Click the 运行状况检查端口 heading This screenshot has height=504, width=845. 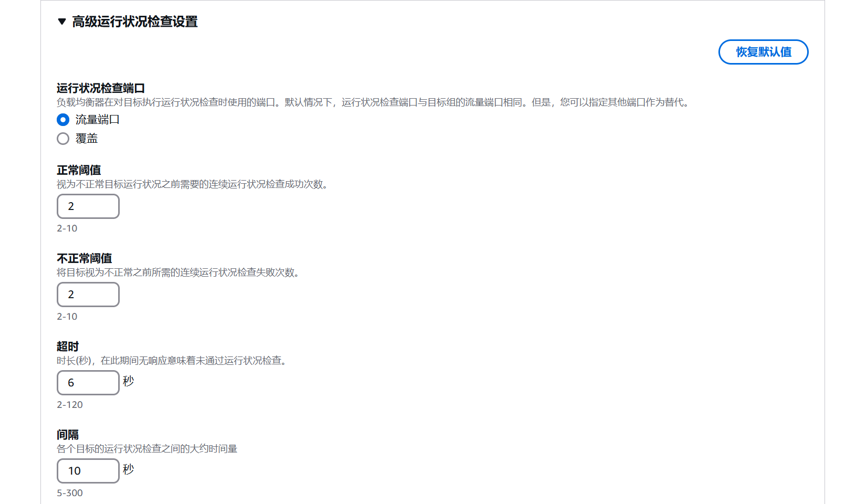point(101,88)
